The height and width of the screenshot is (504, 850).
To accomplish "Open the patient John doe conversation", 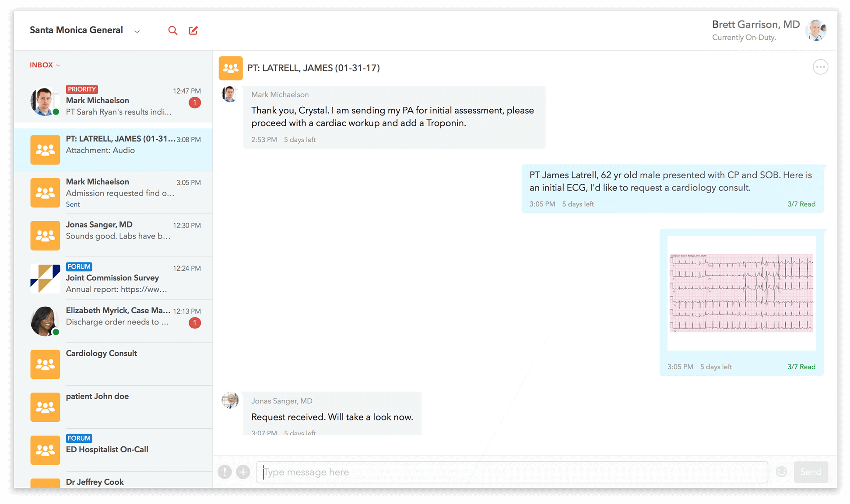I will tap(113, 407).
